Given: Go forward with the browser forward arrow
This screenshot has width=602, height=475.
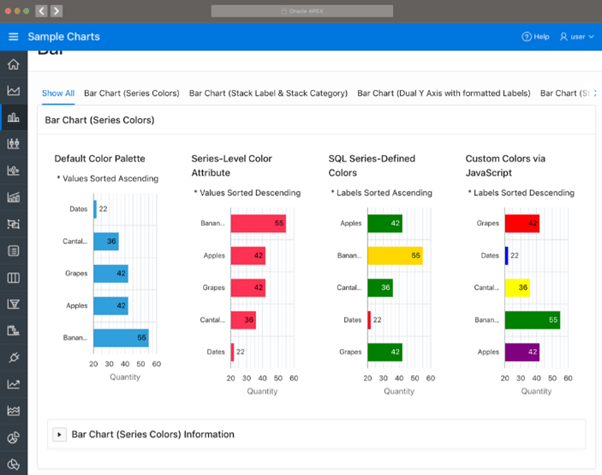Looking at the screenshot, I should click(56, 11).
